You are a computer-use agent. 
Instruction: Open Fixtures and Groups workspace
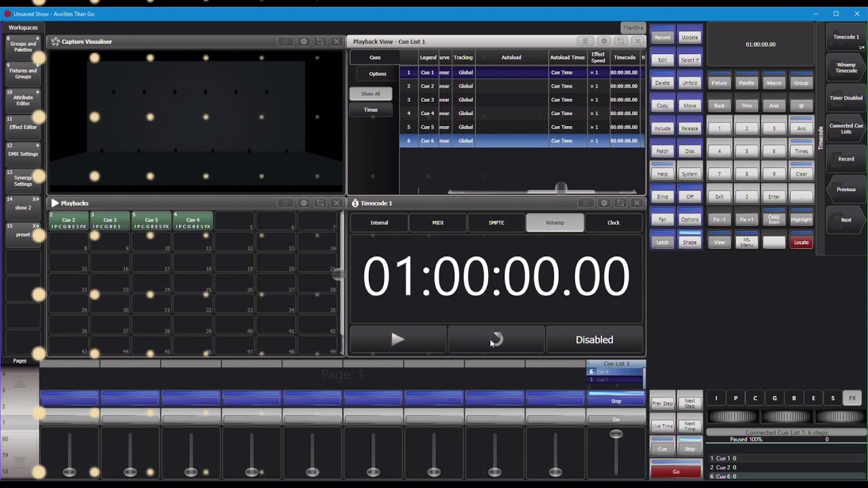[23, 74]
